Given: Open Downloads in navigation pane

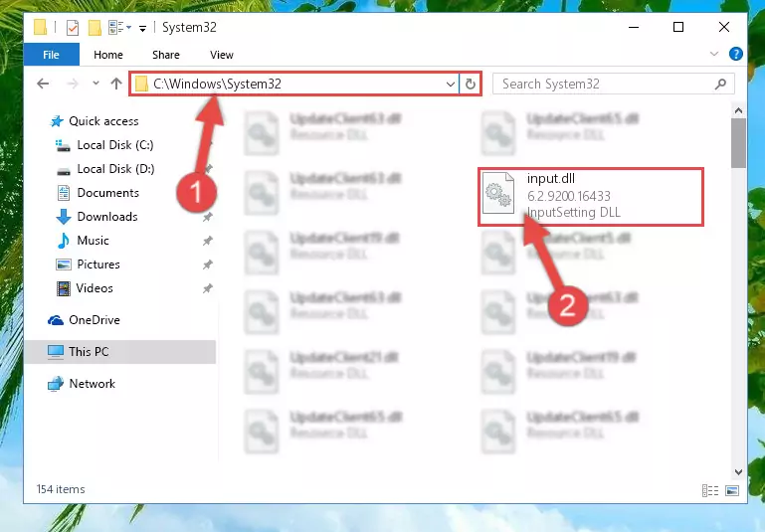Looking at the screenshot, I should (x=97, y=217).
